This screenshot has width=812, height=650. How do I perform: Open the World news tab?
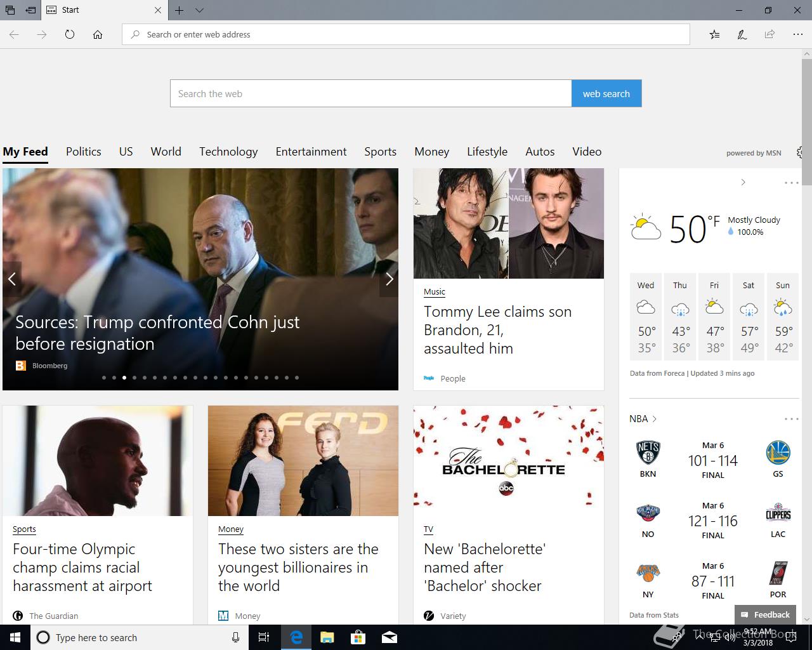coord(166,152)
